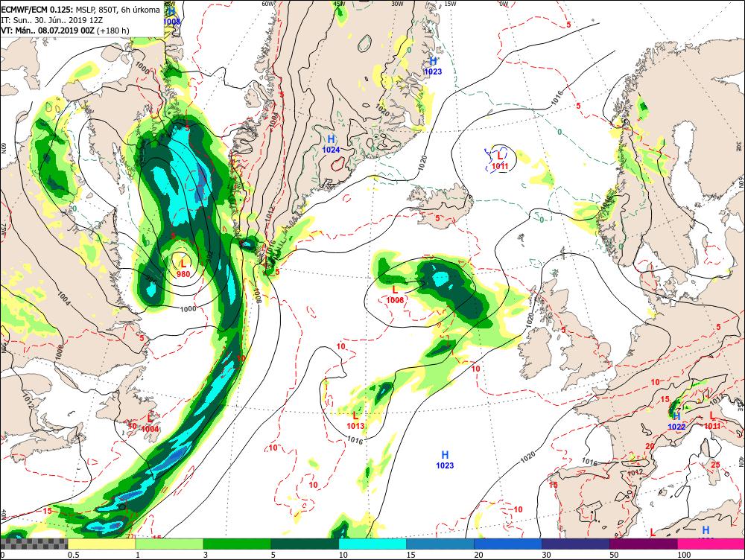Screen dimensions: 745x560
Task: Click the 'L 980' low pressure label
Action: (x=183, y=268)
